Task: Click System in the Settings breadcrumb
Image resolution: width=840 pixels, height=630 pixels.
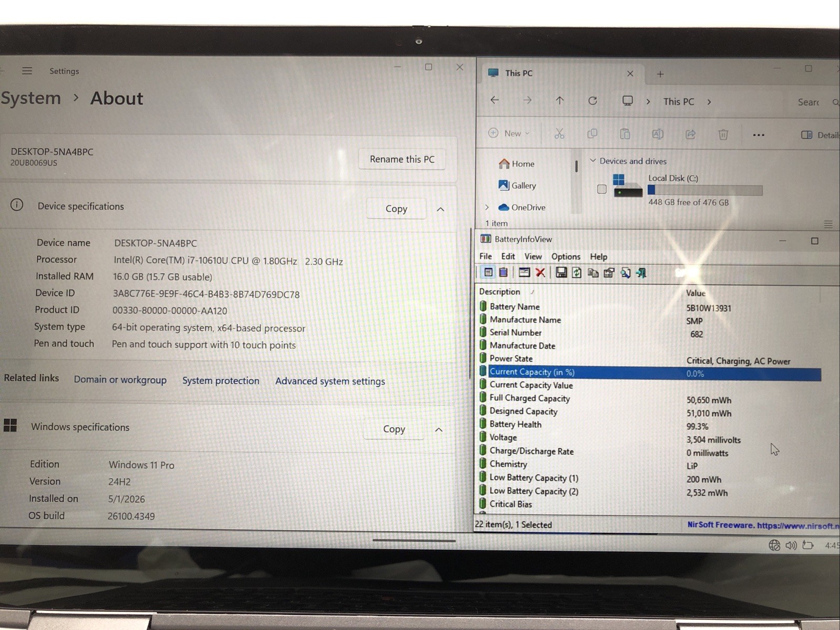Action: [x=31, y=98]
